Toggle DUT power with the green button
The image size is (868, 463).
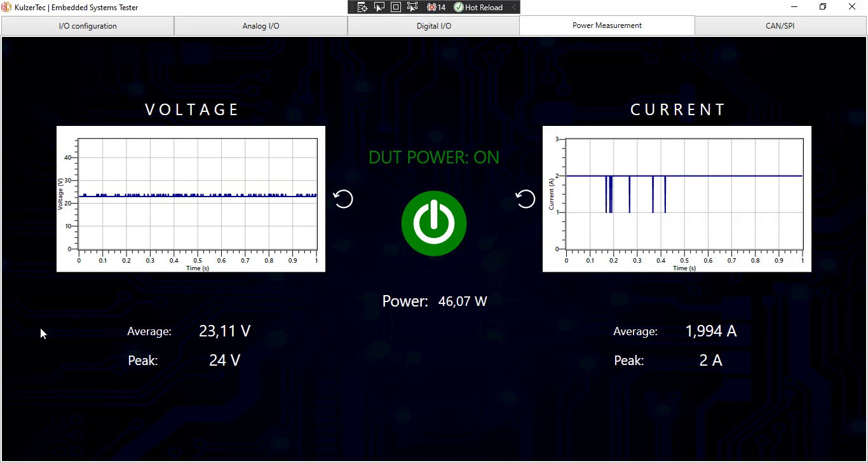click(434, 224)
